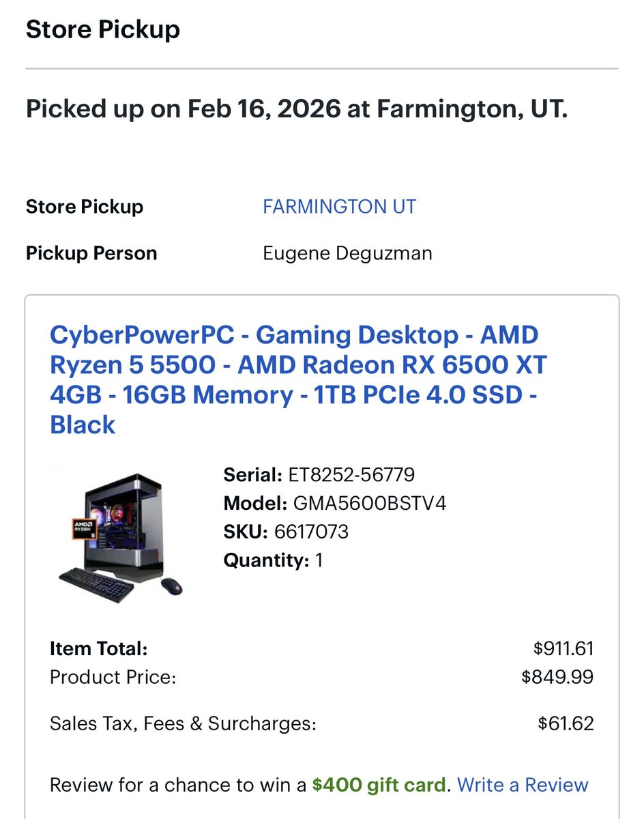Image resolution: width=644 pixels, height=819 pixels.
Task: Select the serial number ET8252-56779
Action: click(x=351, y=474)
